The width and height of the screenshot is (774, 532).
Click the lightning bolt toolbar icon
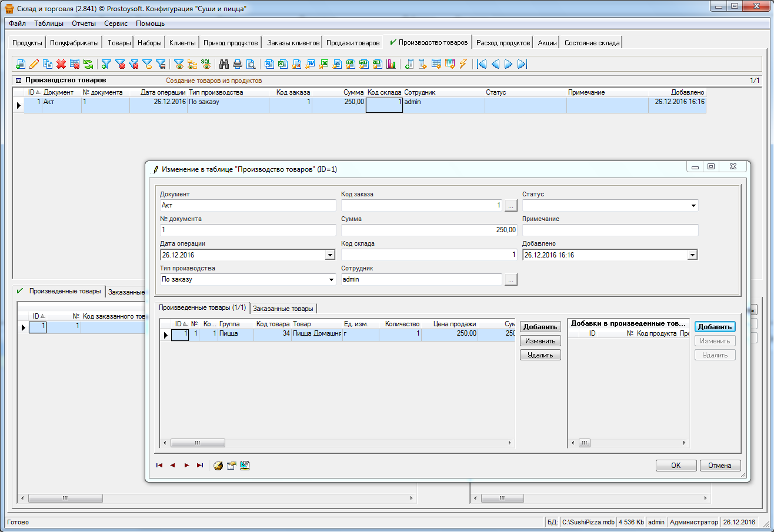pos(463,64)
